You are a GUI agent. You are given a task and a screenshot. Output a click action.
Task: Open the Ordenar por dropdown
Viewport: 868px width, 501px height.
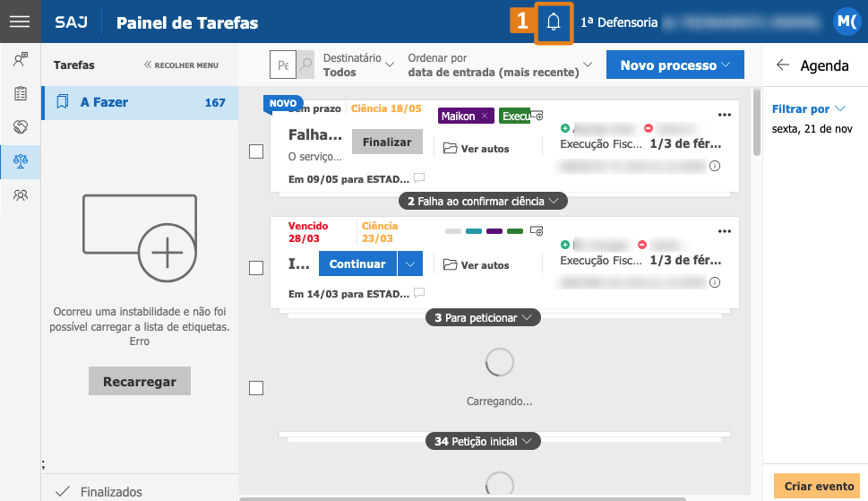tap(500, 65)
